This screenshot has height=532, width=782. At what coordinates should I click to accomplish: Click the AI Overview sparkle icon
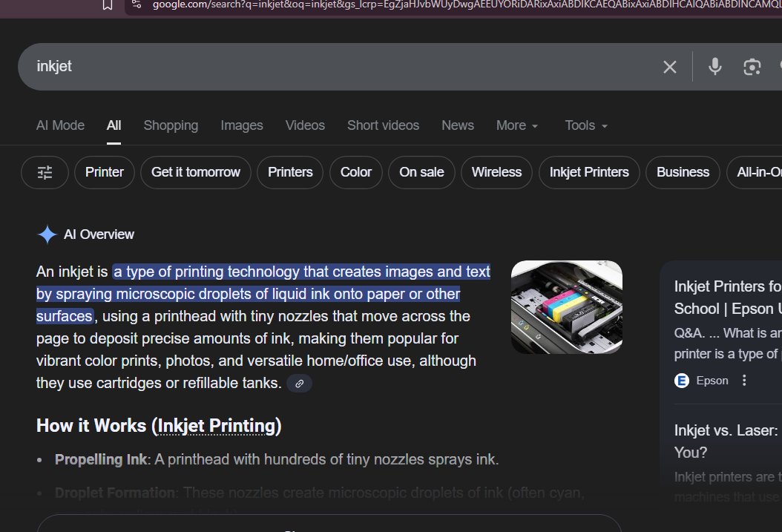point(47,234)
